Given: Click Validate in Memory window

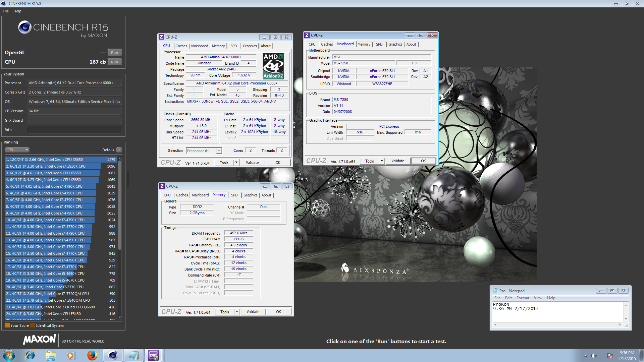Looking at the screenshot, I should [x=253, y=312].
